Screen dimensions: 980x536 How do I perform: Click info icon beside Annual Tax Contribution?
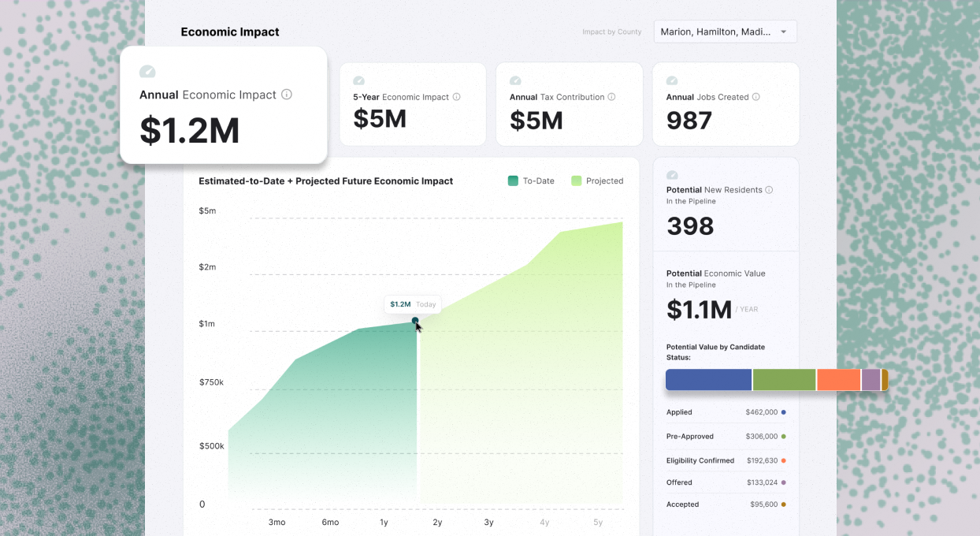[611, 97]
